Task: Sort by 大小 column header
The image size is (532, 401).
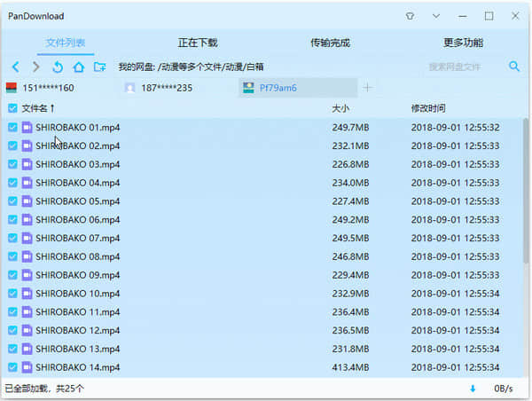Action: click(340, 108)
